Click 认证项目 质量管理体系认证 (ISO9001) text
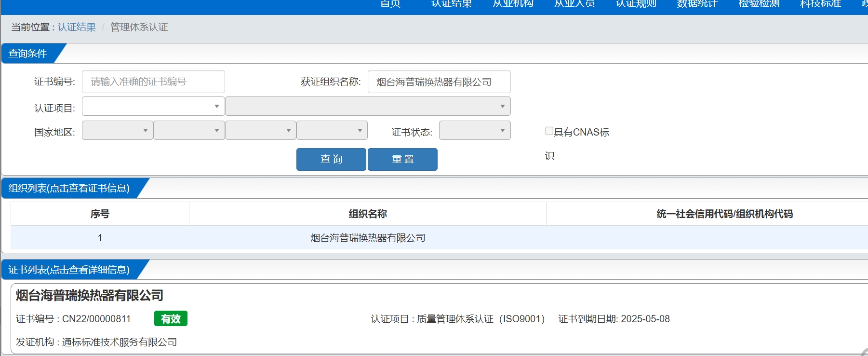This screenshot has height=356, width=868. [458, 319]
